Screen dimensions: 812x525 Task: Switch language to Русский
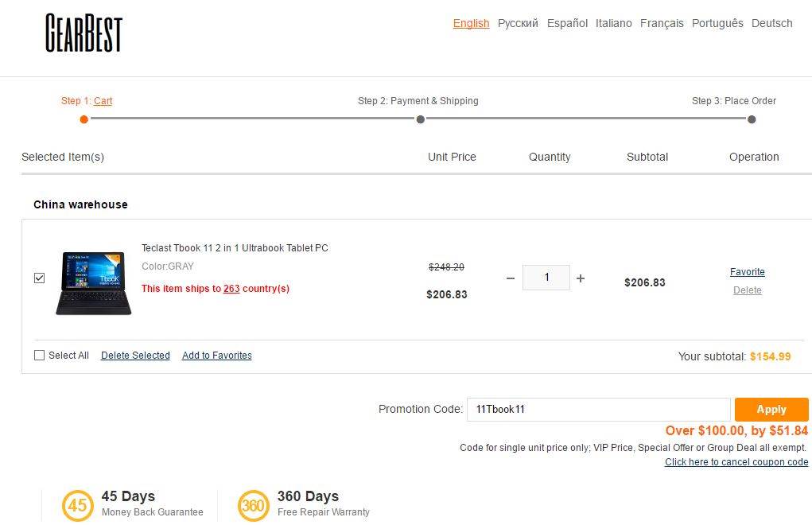518,23
